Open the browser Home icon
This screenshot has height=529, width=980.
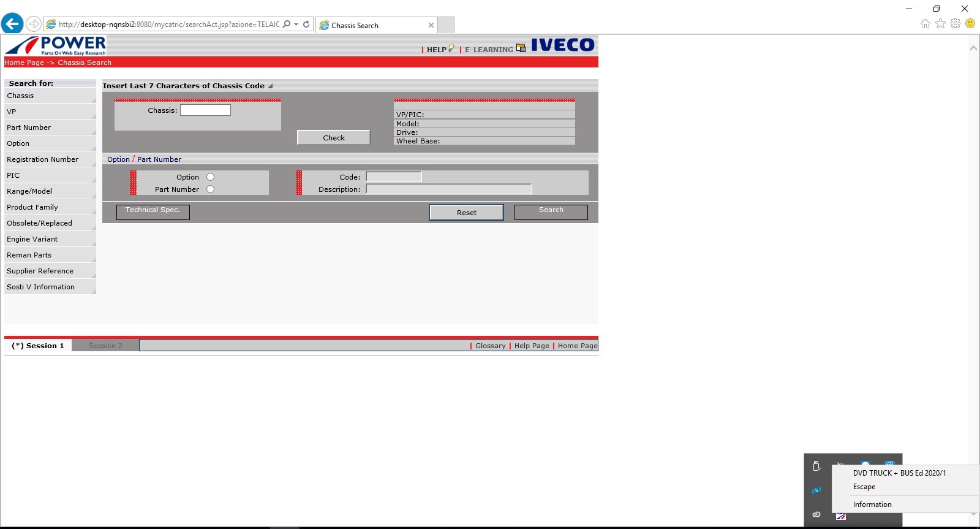pos(925,24)
